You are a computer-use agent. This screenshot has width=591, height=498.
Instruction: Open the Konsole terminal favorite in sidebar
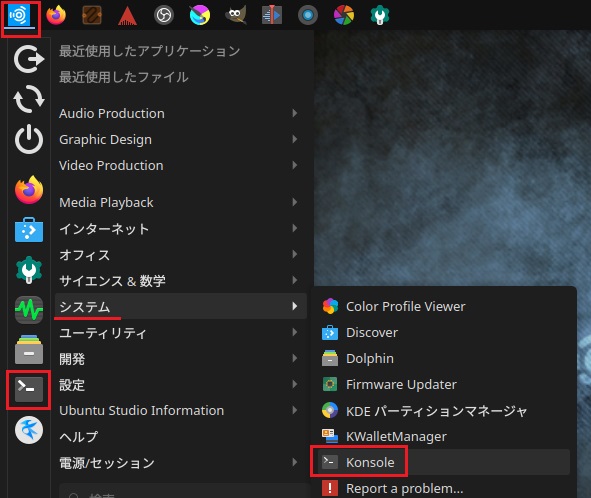pos(29,389)
